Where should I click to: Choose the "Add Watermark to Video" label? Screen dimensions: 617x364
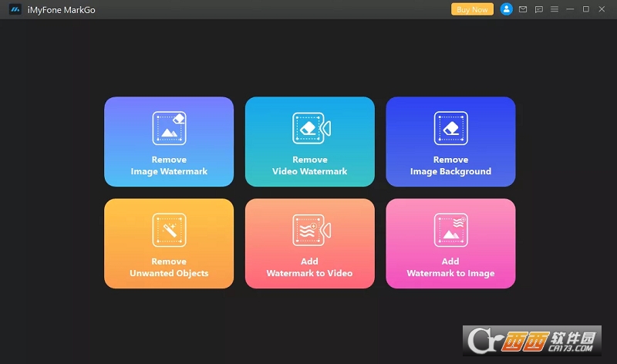[x=310, y=268]
